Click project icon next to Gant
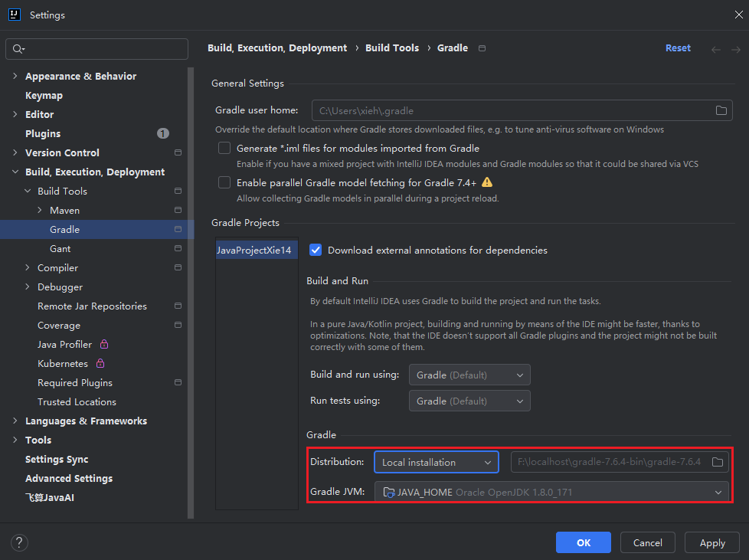The image size is (749, 560). pos(178,248)
